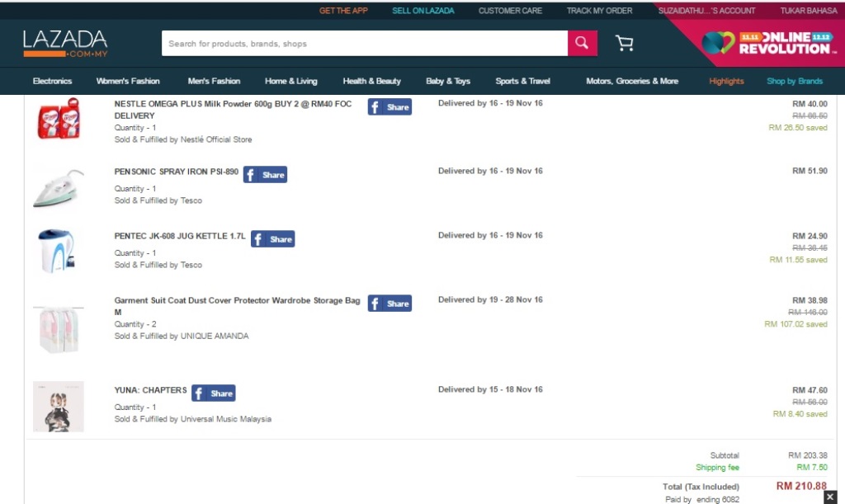Open the Home & Living category
This screenshot has width=845, height=504.
point(291,82)
